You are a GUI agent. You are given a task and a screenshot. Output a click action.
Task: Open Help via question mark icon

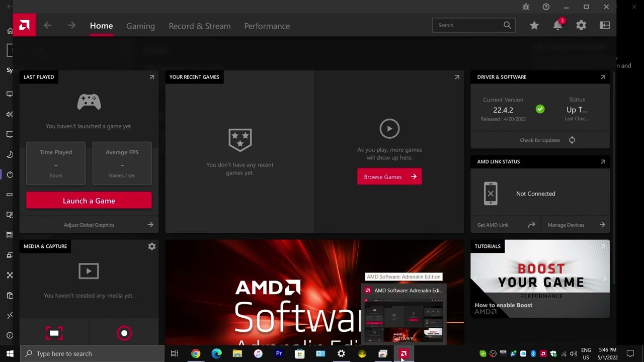pyautogui.click(x=546, y=7)
